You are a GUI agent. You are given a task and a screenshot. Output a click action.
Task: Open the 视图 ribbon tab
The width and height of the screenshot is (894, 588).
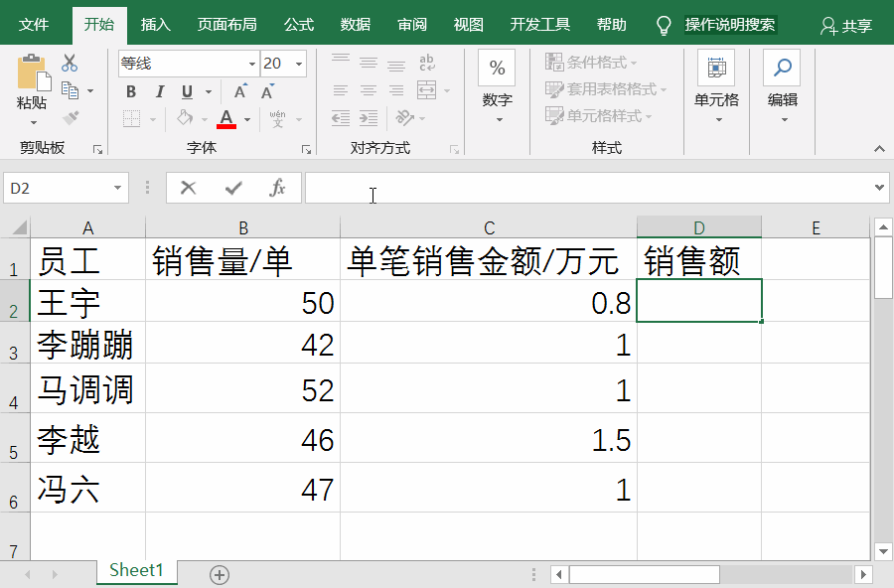[x=468, y=23]
